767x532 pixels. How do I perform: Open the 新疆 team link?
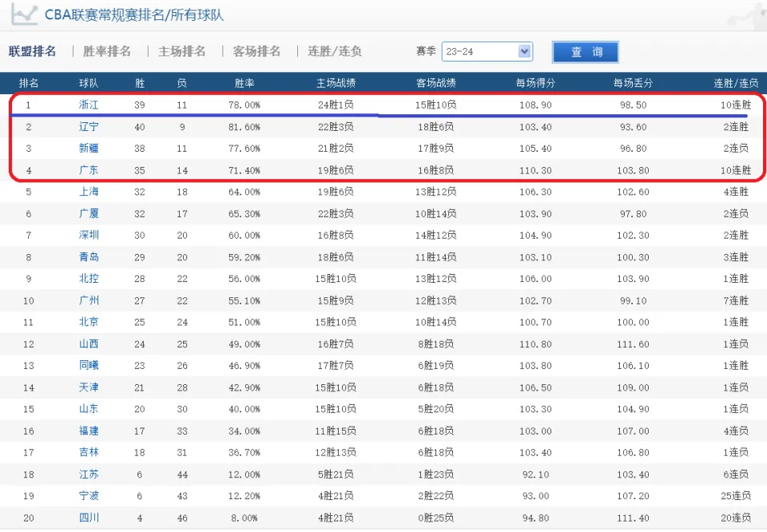coord(89,148)
